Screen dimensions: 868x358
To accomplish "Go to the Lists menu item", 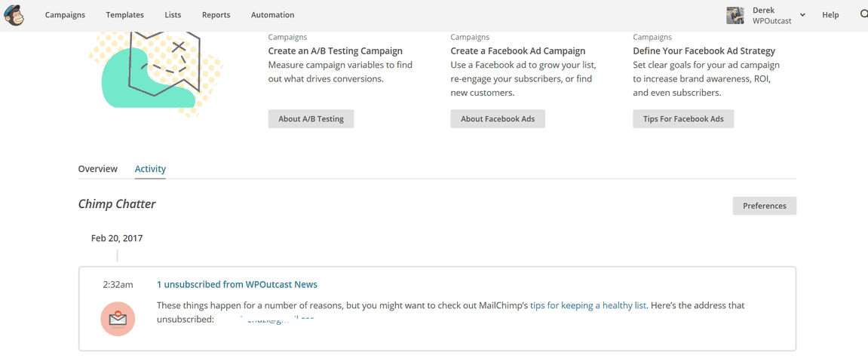I will pyautogui.click(x=173, y=15).
